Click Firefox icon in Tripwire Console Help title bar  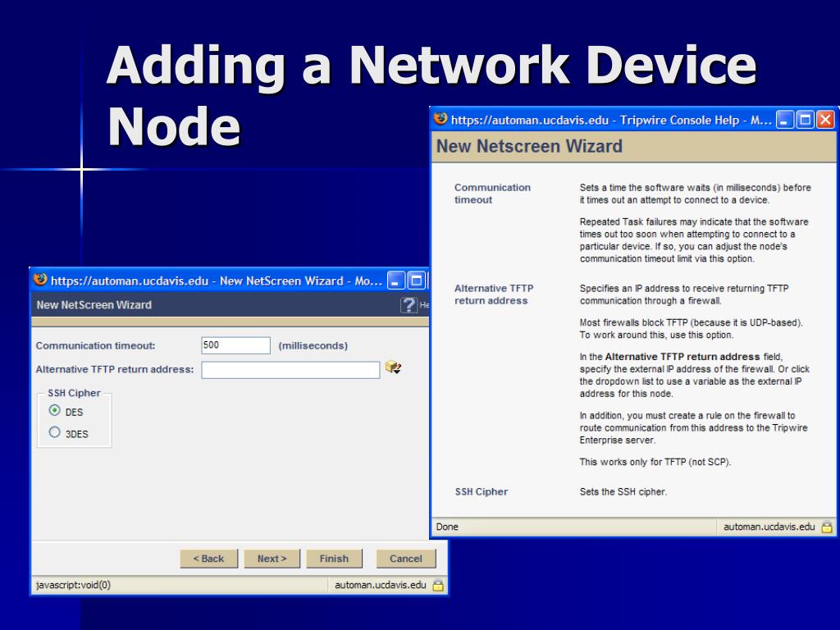click(x=441, y=119)
